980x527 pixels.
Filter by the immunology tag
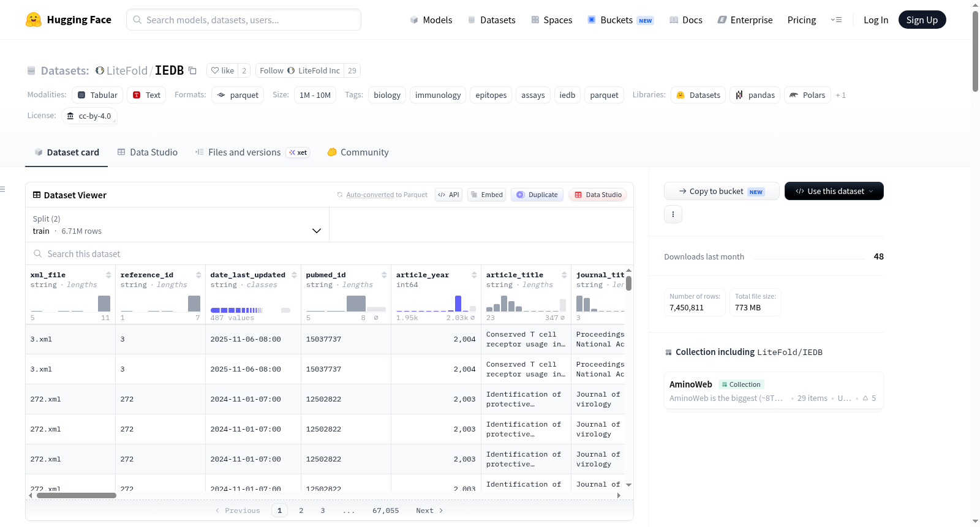click(438, 95)
